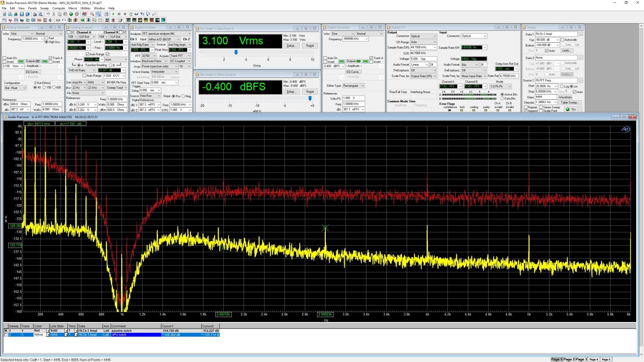Image resolution: width=644 pixels, height=362 pixels.
Task: Toggle the Repeat checkbox in Sweep panel
Action: coord(526,107)
